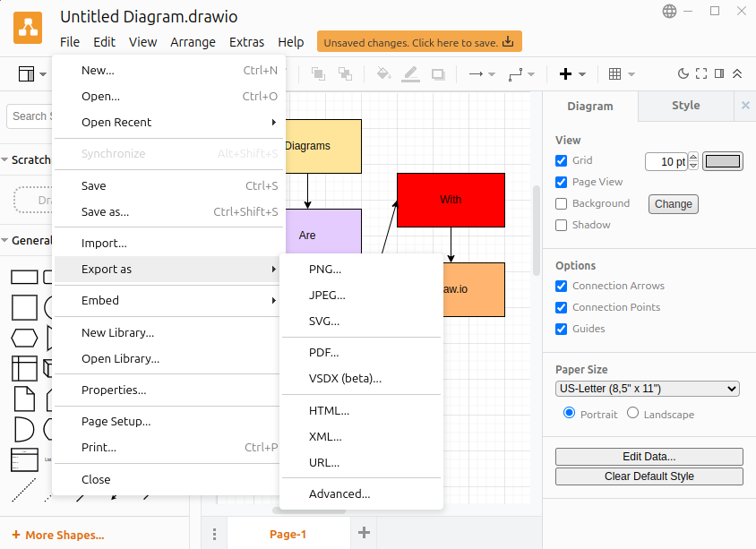Open the Paper Size dropdown
This screenshot has height=549, width=756.
[x=648, y=389]
